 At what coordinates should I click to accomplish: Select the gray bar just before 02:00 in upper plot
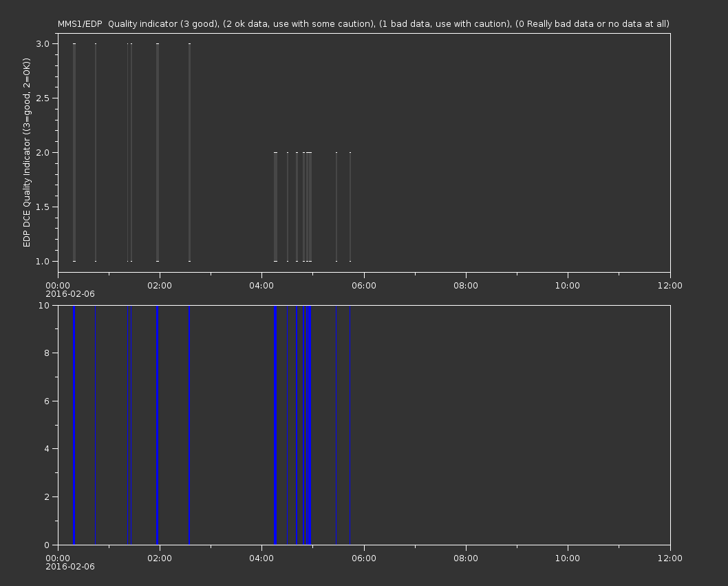(158, 152)
